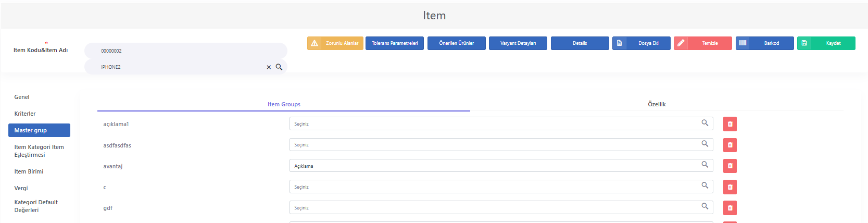
Task: Select the Item Groups tab
Action: pos(284,104)
